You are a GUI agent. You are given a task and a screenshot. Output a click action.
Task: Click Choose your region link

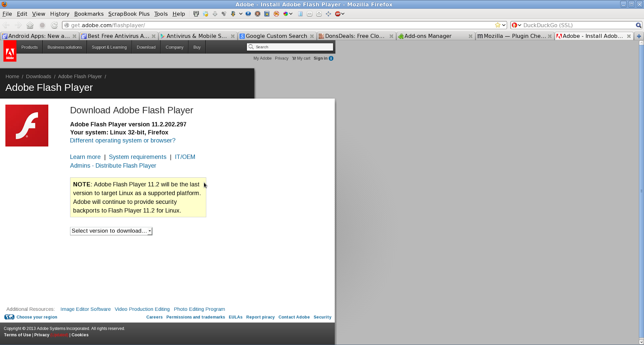click(x=37, y=317)
